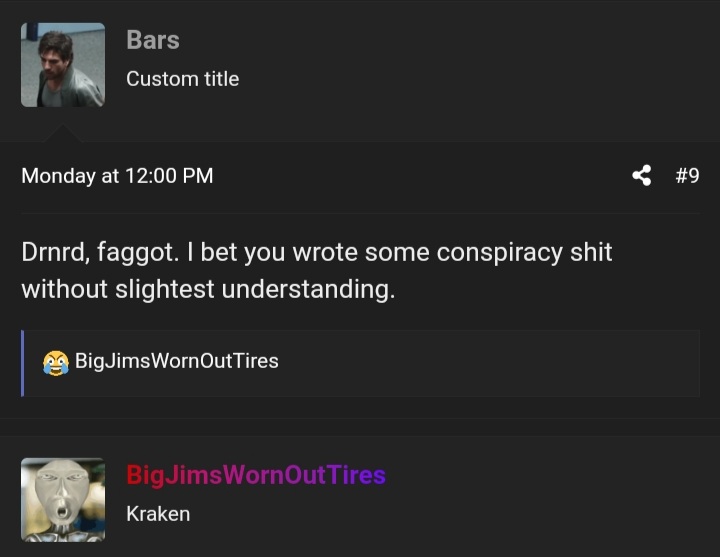Click the dark gap separating the two posts
Screen dimensions: 720x557
tap(360, 427)
